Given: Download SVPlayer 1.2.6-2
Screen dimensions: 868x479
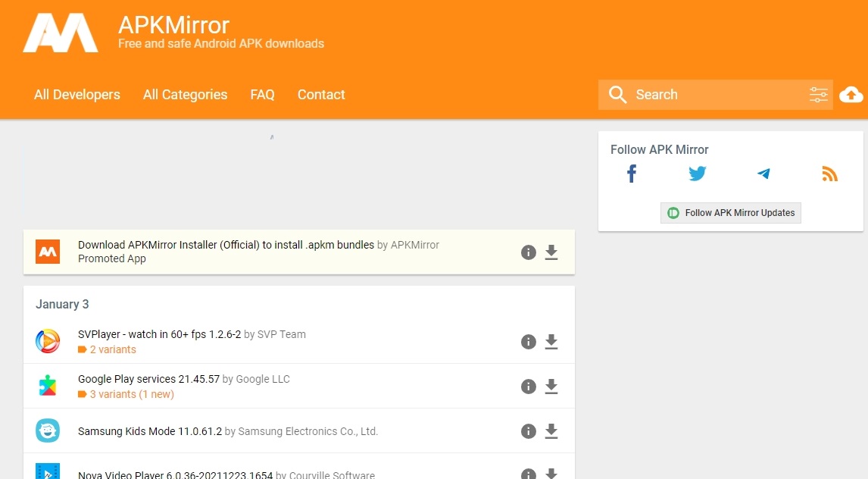Looking at the screenshot, I should tap(551, 342).
